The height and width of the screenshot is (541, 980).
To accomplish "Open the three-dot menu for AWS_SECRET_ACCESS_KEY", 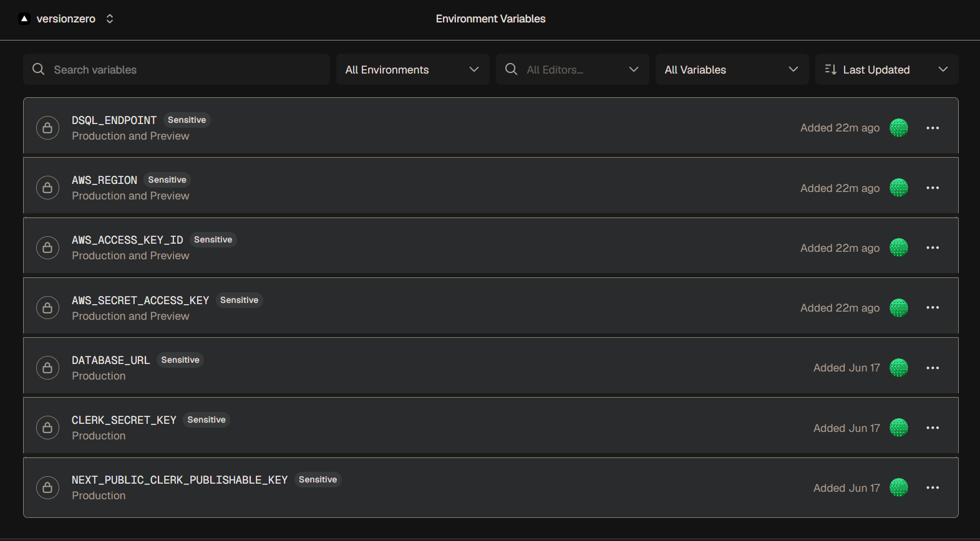I will click(933, 308).
